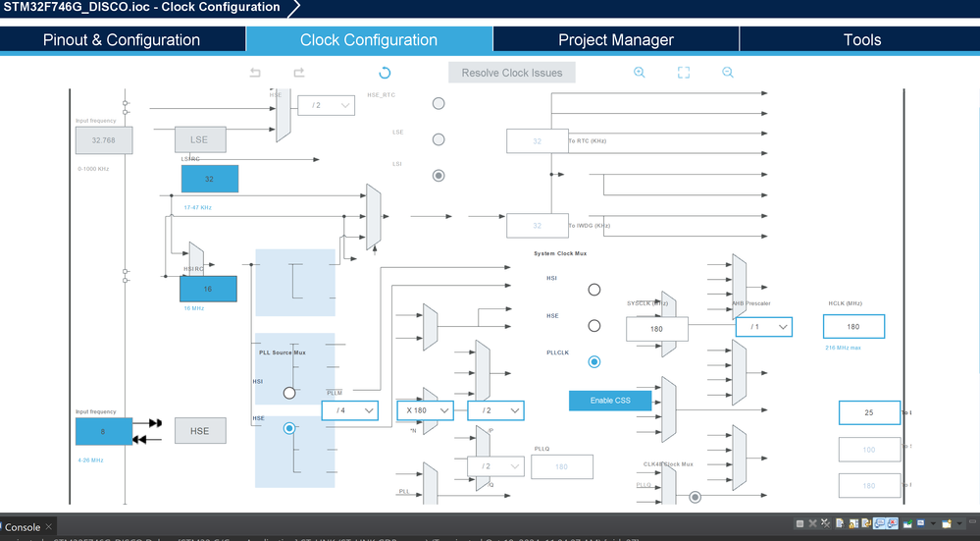Screen dimensions: 980x541
Task: Toggle console scroll lock icon
Action: pos(853,523)
